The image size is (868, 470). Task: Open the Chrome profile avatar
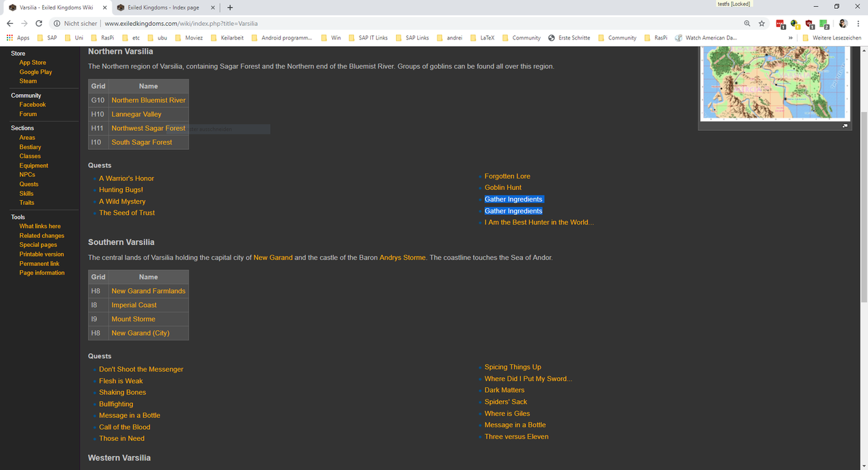[843, 23]
